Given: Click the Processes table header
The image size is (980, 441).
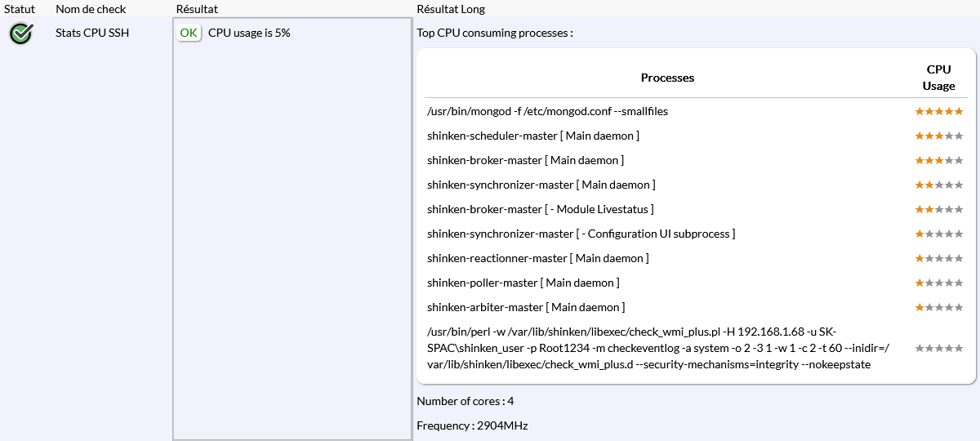Looking at the screenshot, I should [x=667, y=78].
